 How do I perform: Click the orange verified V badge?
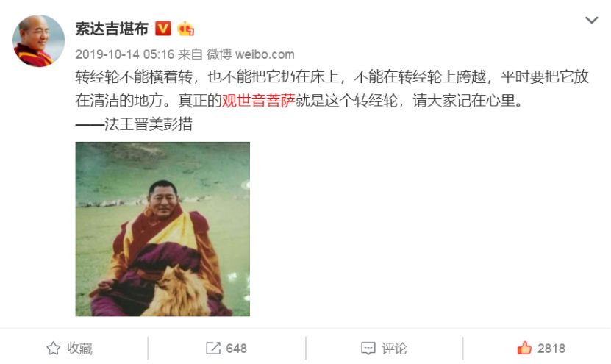(163, 29)
